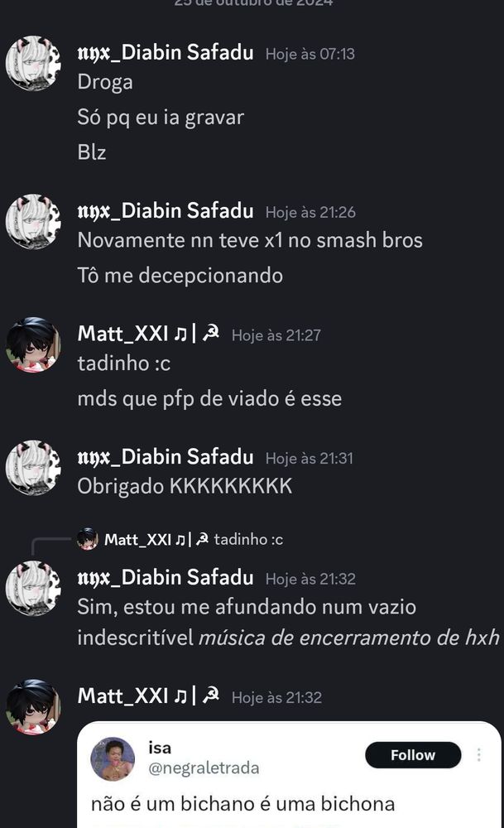Click nyx_Diabin Safadu avatar at 21:26 message
The image size is (504, 828).
[x=33, y=221]
